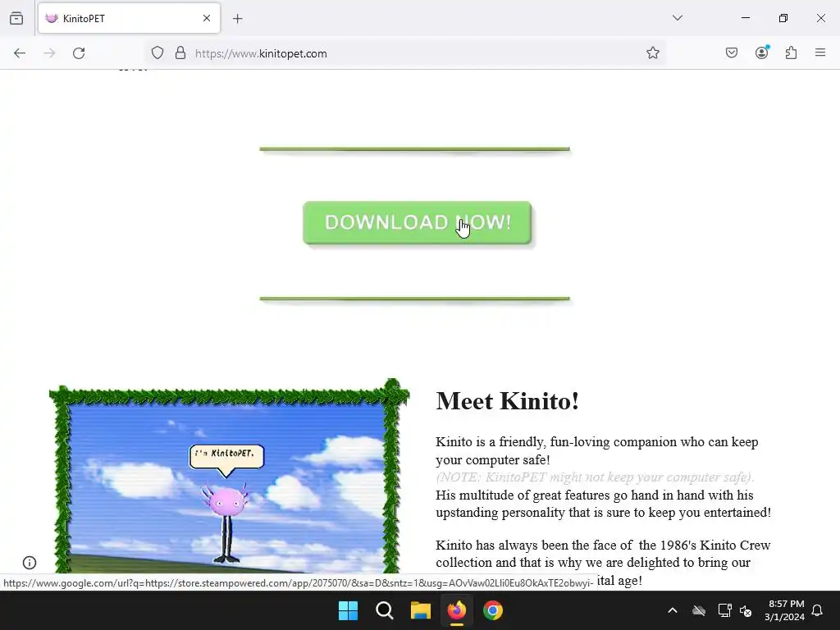
Task: Open the extensions puzzle menu
Action: tap(791, 52)
